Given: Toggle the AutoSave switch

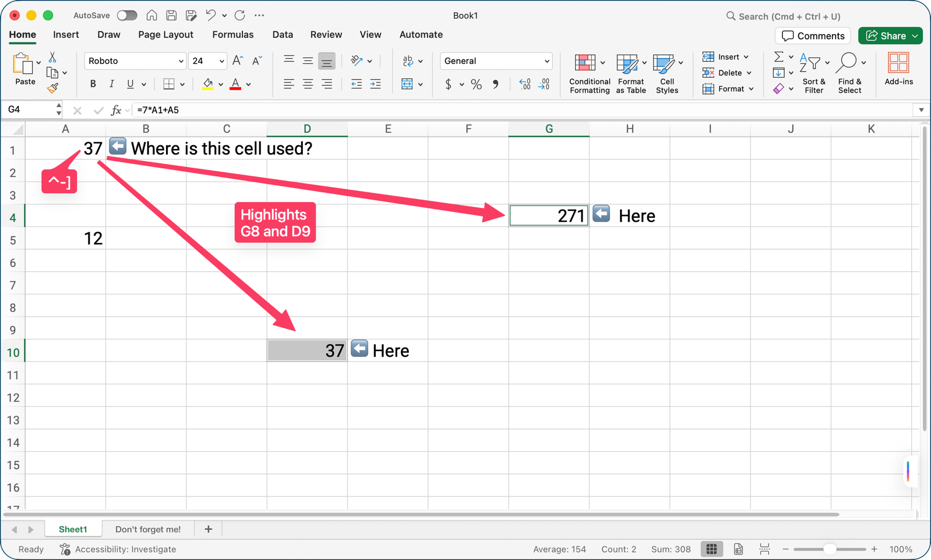Looking at the screenshot, I should coord(126,16).
